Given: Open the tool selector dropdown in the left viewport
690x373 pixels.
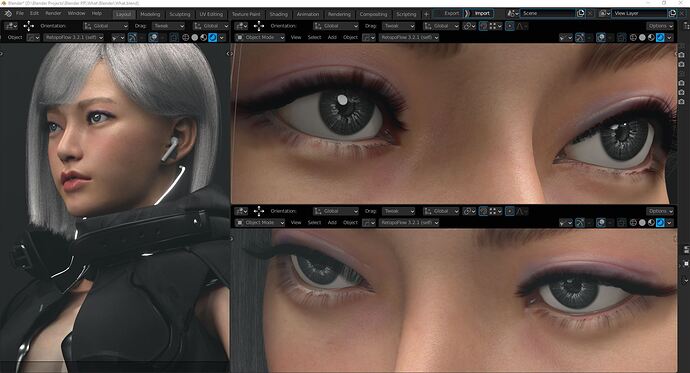Looking at the screenshot, I should coord(11,26).
